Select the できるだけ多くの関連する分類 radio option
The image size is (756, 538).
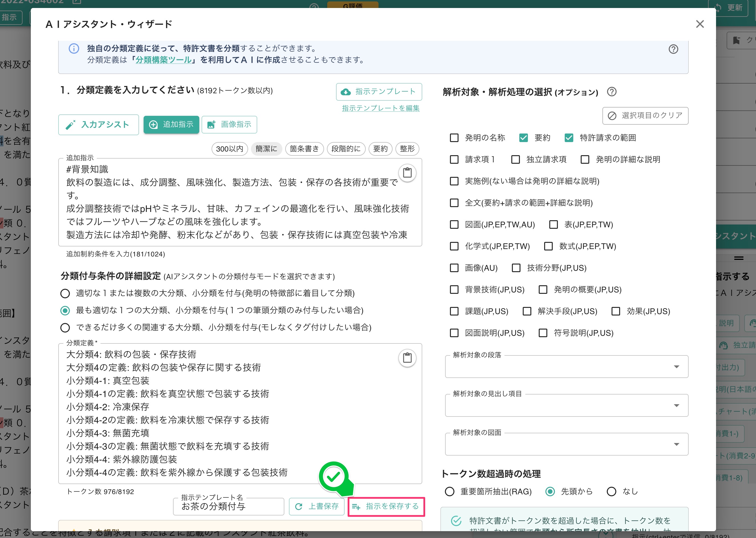(x=65, y=328)
